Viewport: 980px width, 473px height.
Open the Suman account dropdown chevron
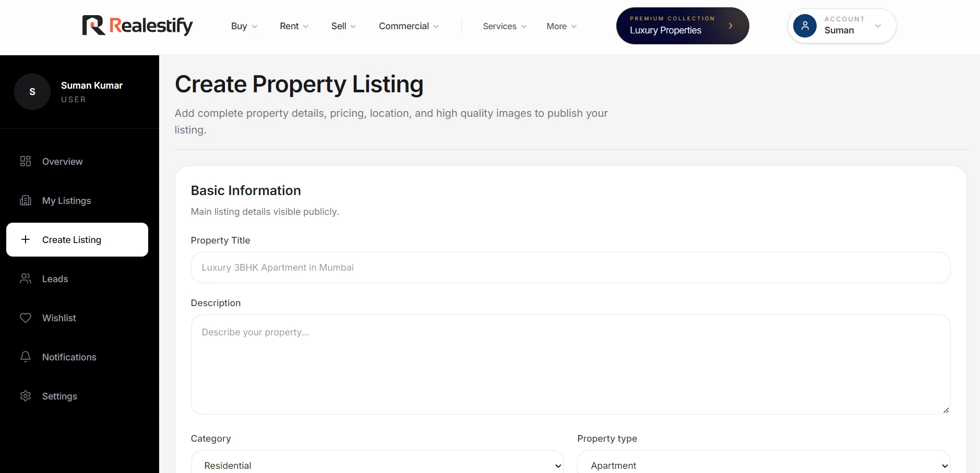pyautogui.click(x=878, y=26)
